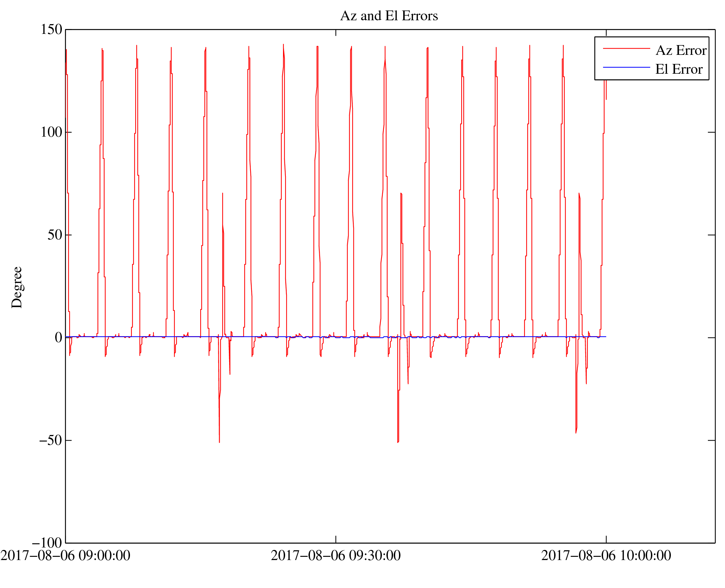725x588 pixels.
Task: Click the y-axis tick label '50'
Action: click(55, 235)
